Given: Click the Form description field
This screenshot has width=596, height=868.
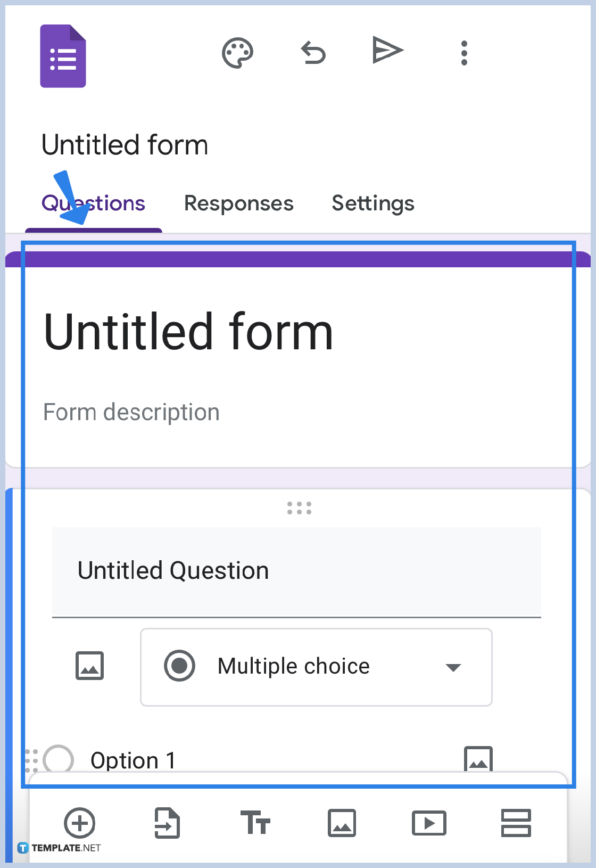Looking at the screenshot, I should pyautogui.click(x=131, y=412).
